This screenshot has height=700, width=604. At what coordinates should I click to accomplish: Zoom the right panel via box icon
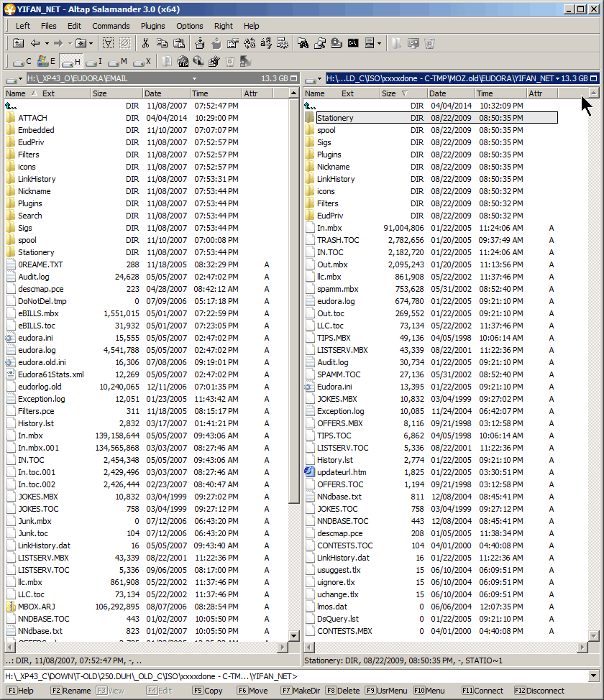point(593,78)
